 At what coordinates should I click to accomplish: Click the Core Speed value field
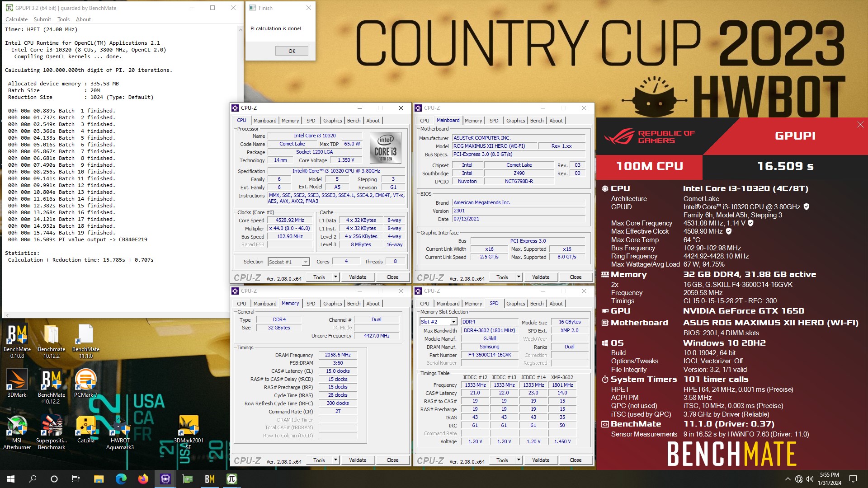(x=290, y=221)
